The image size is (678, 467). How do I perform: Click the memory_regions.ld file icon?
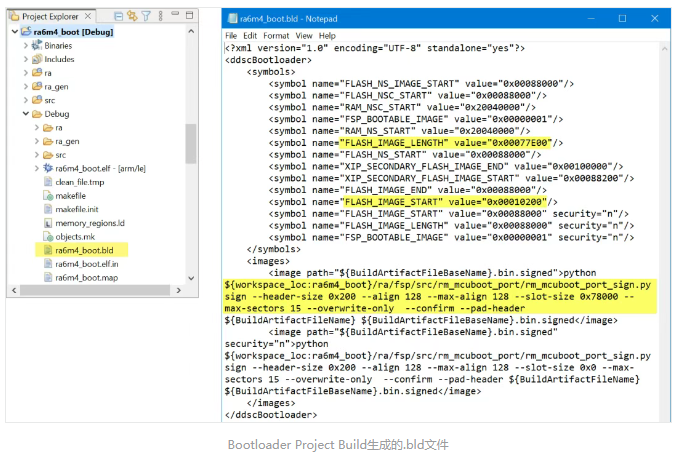48,223
